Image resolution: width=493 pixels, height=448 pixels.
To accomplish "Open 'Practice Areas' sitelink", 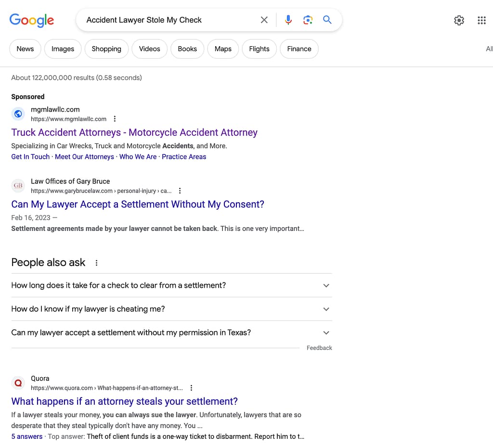I will pyautogui.click(x=184, y=157).
